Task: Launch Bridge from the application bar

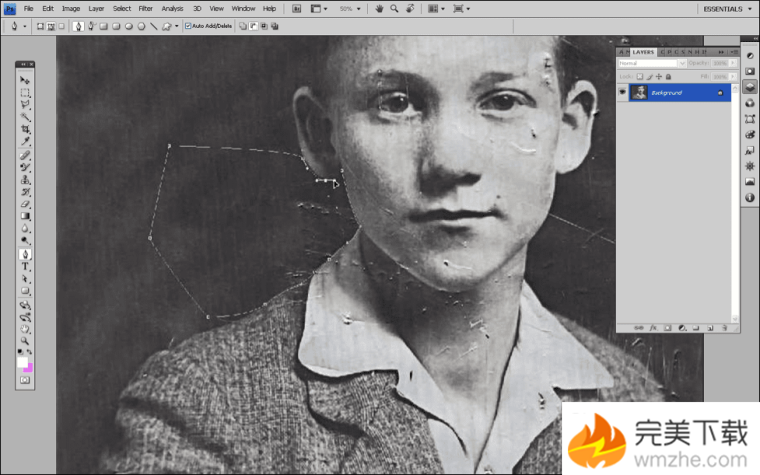Action: [297, 9]
